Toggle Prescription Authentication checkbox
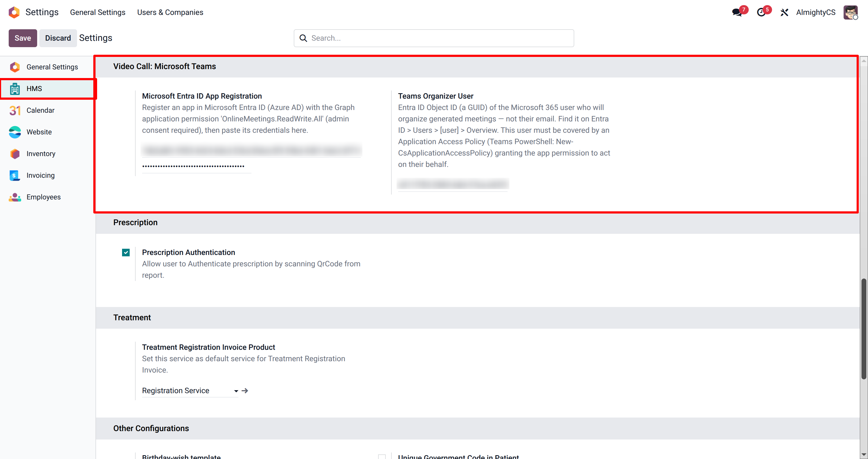Image resolution: width=868 pixels, height=459 pixels. (126, 252)
